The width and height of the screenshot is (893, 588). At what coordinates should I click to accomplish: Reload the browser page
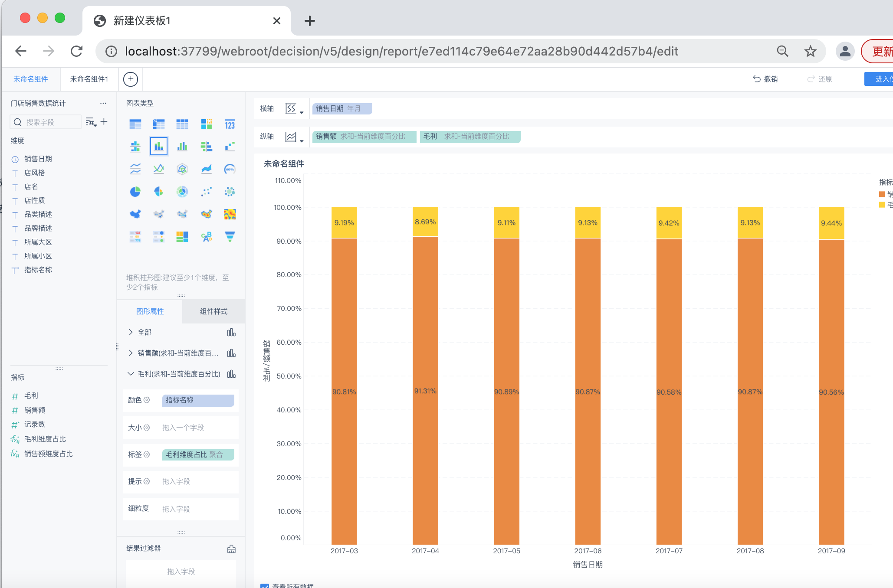[x=77, y=51]
